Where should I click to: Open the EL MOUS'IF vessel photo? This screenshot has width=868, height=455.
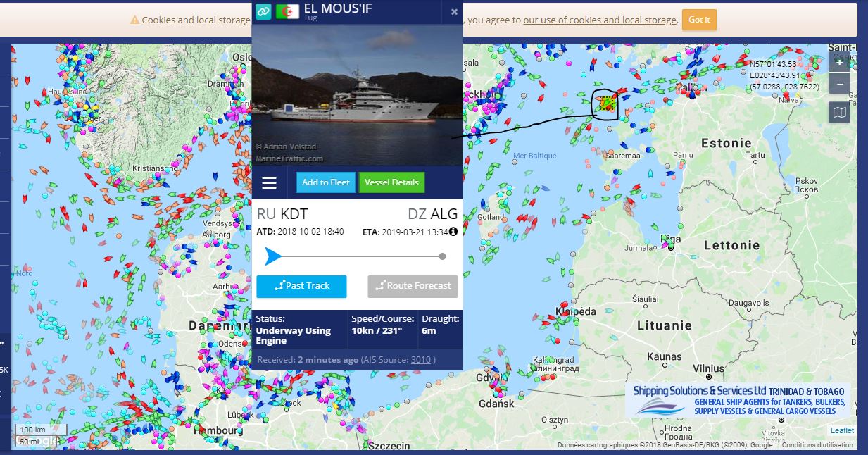357,96
